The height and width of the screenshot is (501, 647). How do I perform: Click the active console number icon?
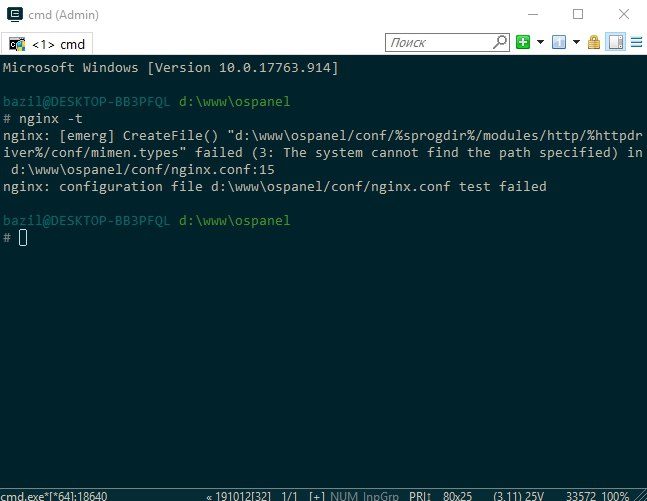click(x=559, y=42)
